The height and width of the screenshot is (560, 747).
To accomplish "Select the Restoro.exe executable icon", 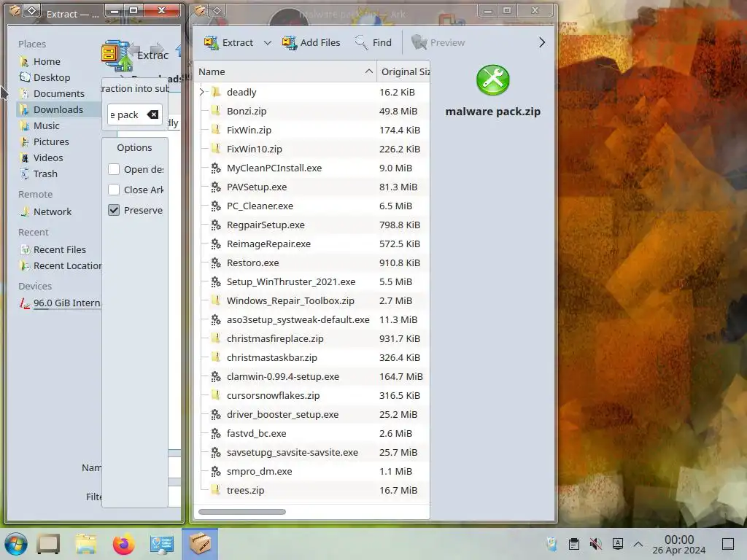I will [216, 262].
